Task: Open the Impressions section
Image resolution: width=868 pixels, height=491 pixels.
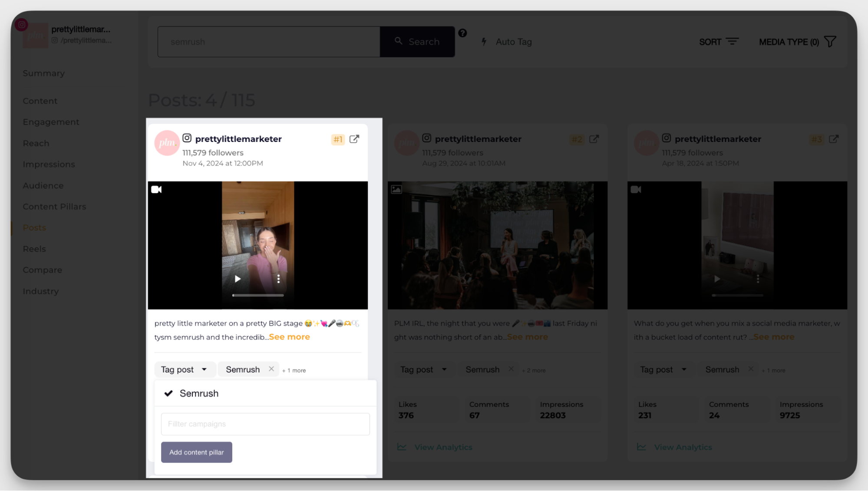Action: pyautogui.click(x=49, y=165)
